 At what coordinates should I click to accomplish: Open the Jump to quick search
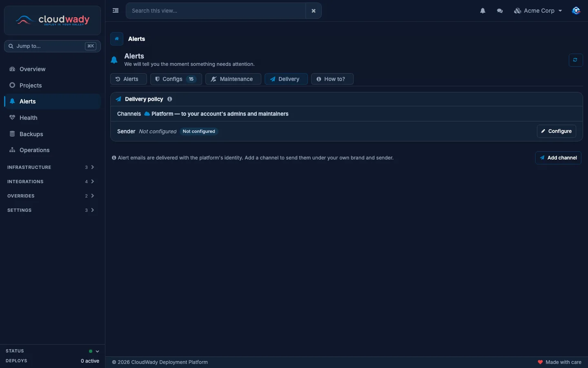pos(52,46)
